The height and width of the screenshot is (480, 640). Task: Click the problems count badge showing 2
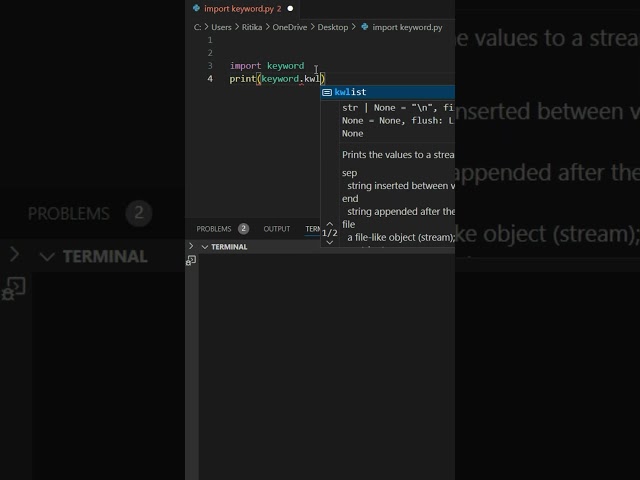[243, 229]
